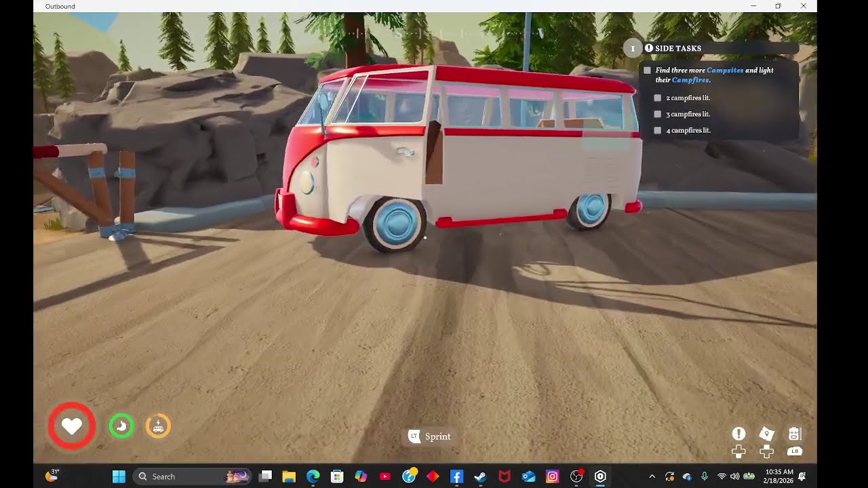Click the LT trigger Sprint prompt
Screen dimensions: 868x488
coord(429,436)
